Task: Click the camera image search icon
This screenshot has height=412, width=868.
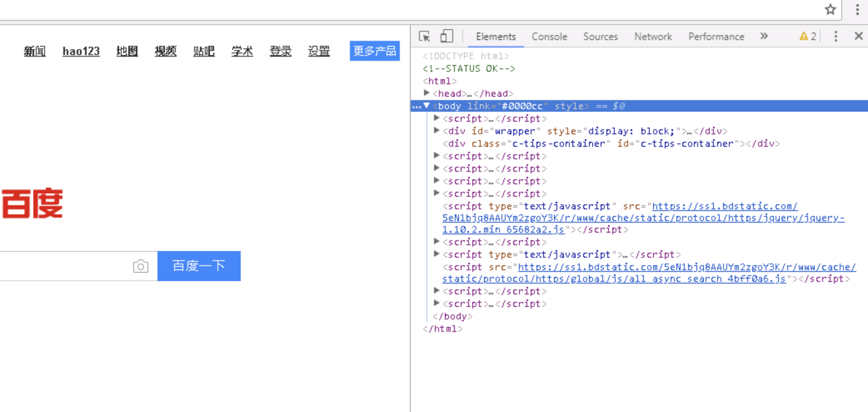Action: pyautogui.click(x=141, y=266)
